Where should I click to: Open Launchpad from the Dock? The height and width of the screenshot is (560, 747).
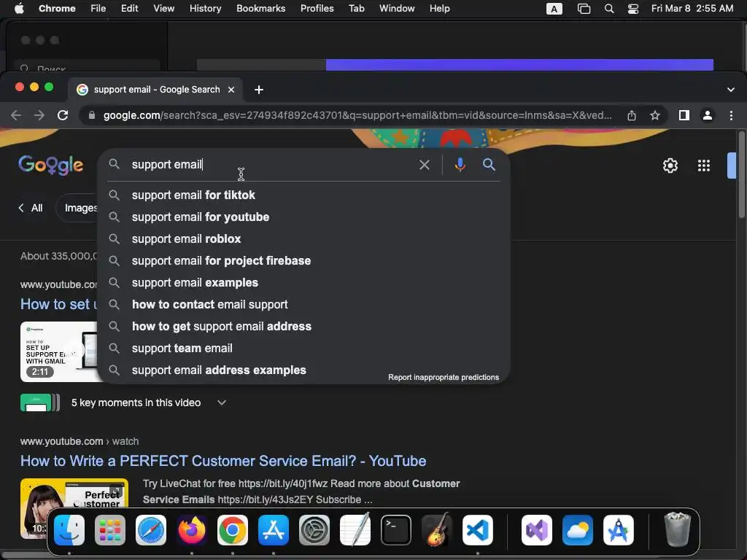point(110,530)
